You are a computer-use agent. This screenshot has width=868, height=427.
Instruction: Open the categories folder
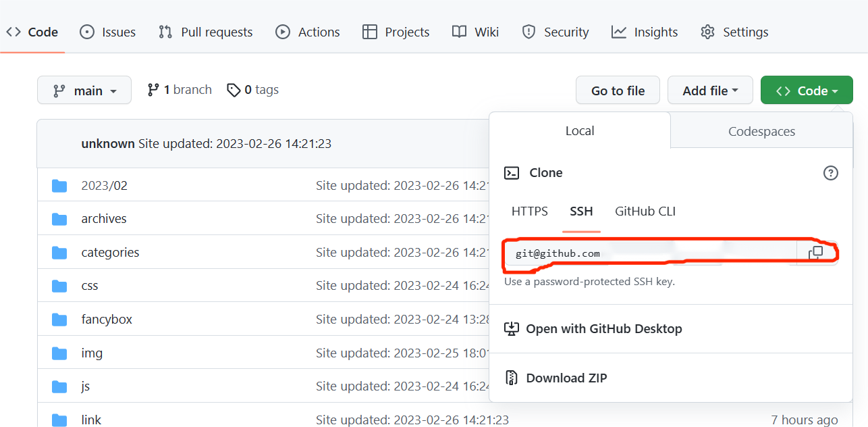(110, 253)
